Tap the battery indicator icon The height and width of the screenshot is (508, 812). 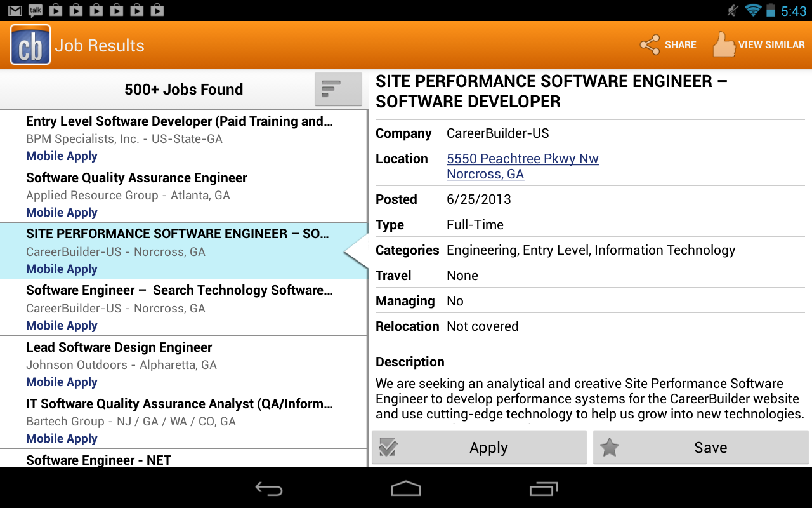(x=771, y=10)
